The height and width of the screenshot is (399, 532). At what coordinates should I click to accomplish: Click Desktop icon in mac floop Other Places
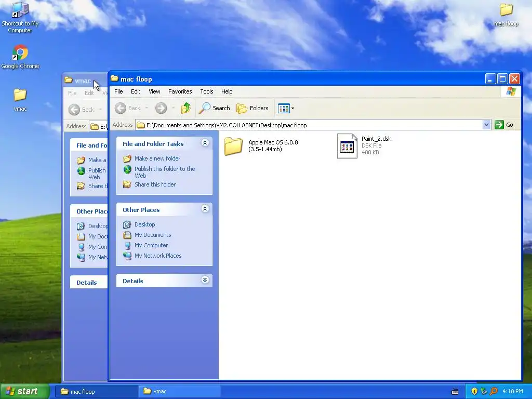tap(127, 224)
